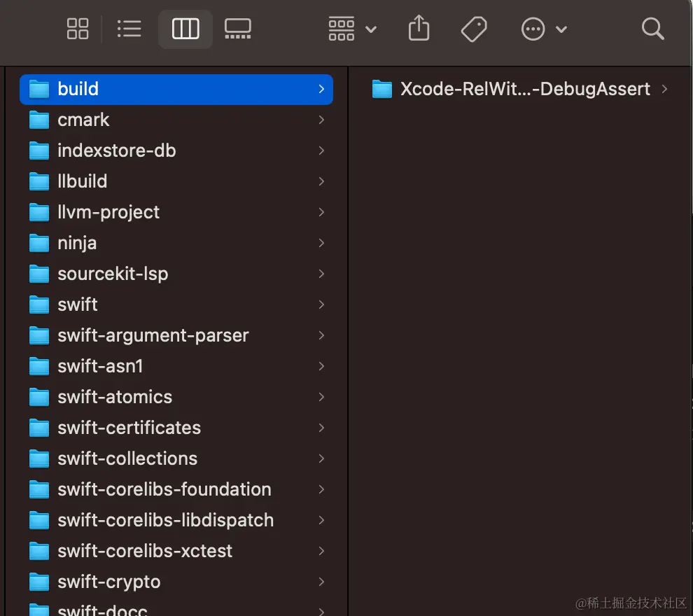
Task: Click the folder icon beside llvm-project
Action: click(x=39, y=213)
